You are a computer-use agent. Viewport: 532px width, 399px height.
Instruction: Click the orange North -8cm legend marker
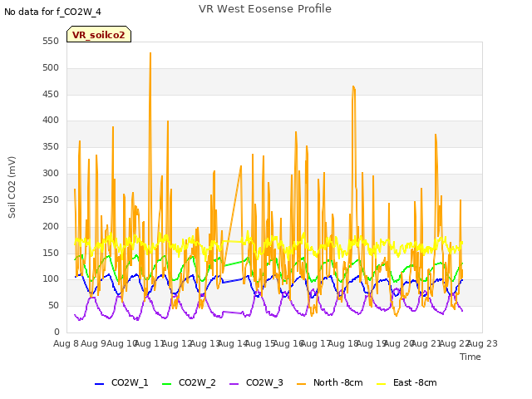(x=301, y=384)
